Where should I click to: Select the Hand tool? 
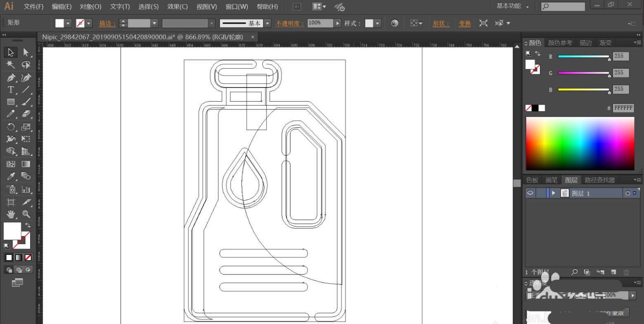11,214
